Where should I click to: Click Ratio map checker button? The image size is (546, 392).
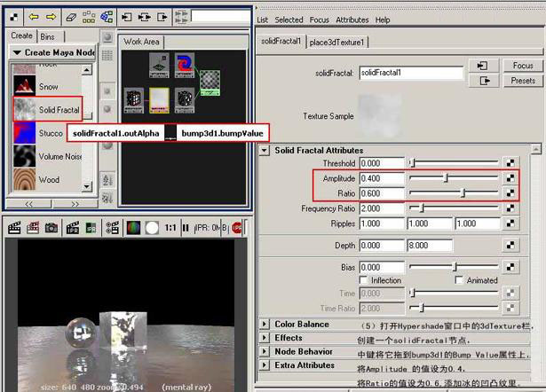pos(510,193)
